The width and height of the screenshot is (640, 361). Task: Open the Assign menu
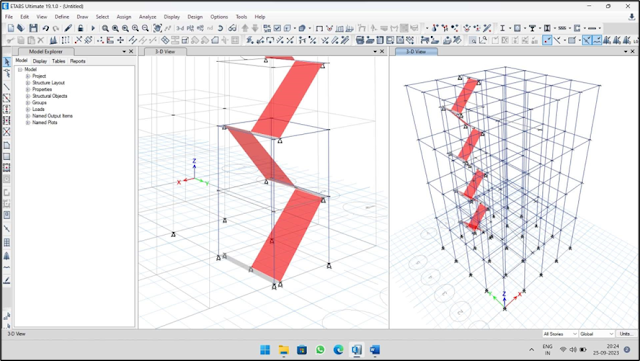124,17
